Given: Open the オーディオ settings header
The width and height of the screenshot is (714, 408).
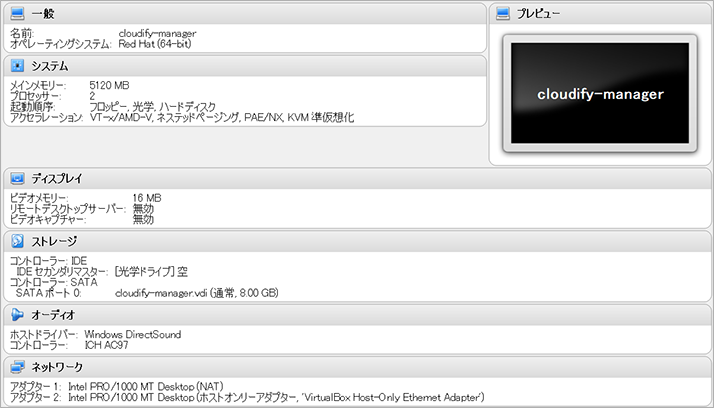Looking at the screenshot, I should pyautogui.click(x=53, y=315).
